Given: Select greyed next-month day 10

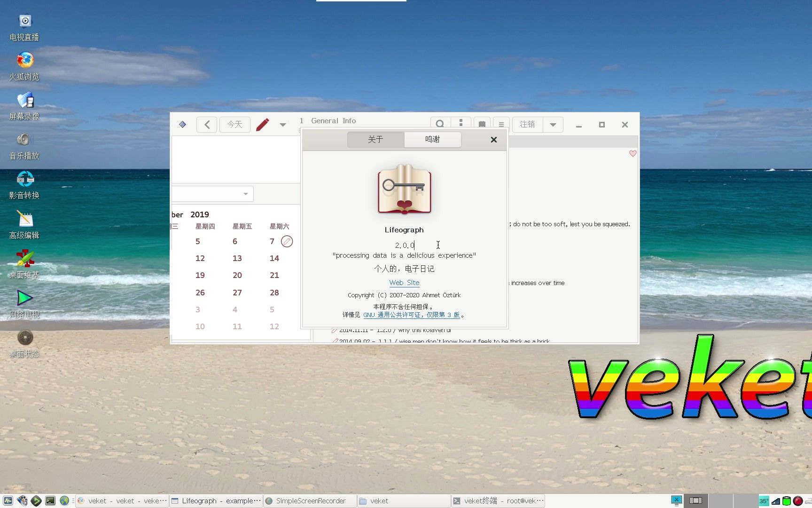Looking at the screenshot, I should (x=200, y=326).
